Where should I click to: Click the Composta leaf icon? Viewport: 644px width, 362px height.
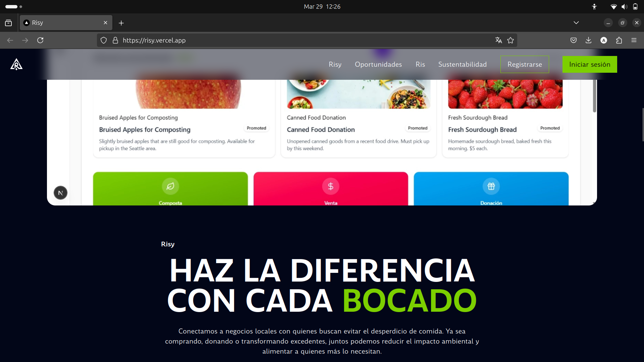[x=170, y=186]
